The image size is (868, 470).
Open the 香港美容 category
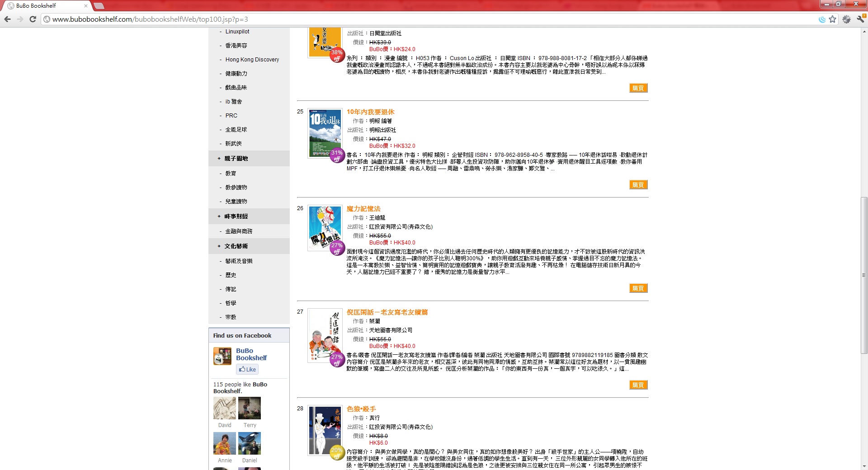coord(236,46)
